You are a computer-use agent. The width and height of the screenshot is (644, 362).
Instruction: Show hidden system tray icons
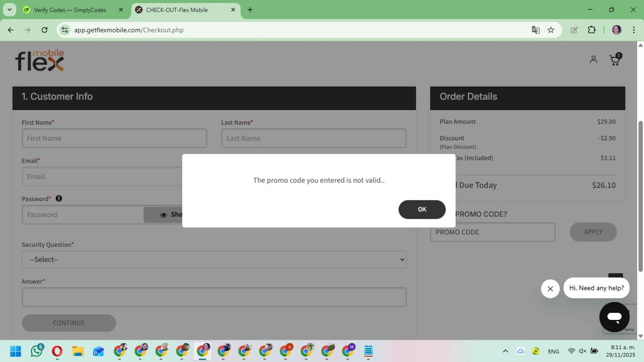pos(505,351)
